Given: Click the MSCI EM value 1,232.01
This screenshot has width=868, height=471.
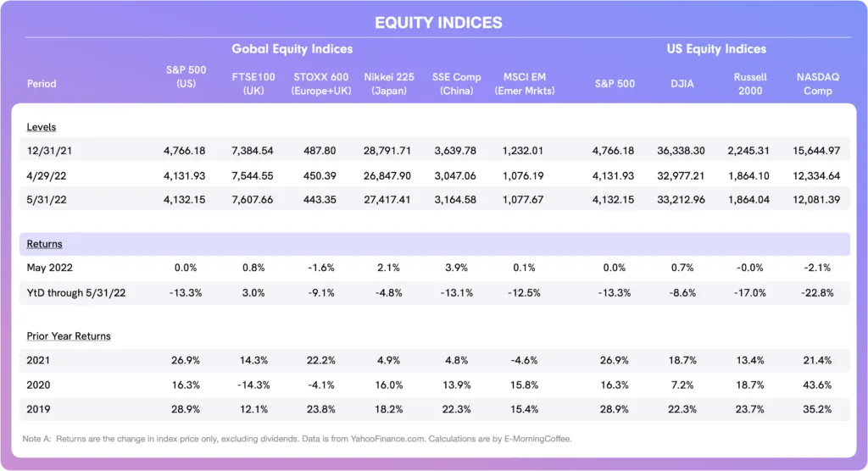Looking at the screenshot, I should click(523, 151).
